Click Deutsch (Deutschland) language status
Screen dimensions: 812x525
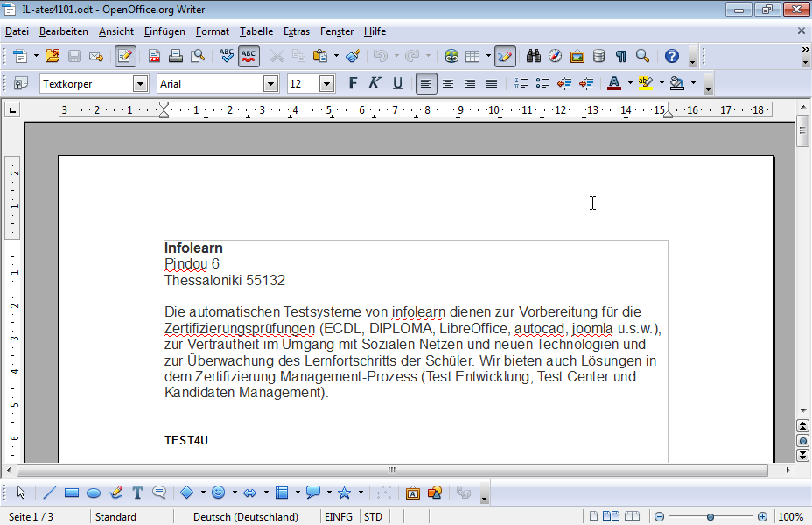[246, 517]
